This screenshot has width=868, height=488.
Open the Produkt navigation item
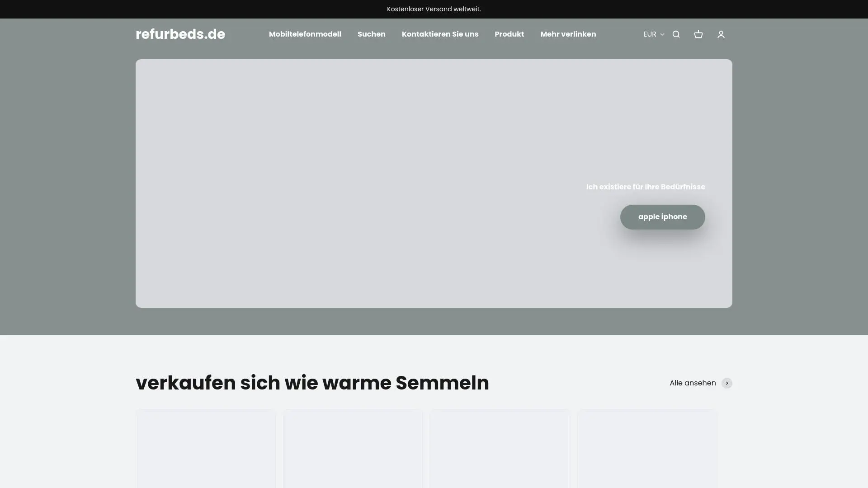(x=509, y=34)
